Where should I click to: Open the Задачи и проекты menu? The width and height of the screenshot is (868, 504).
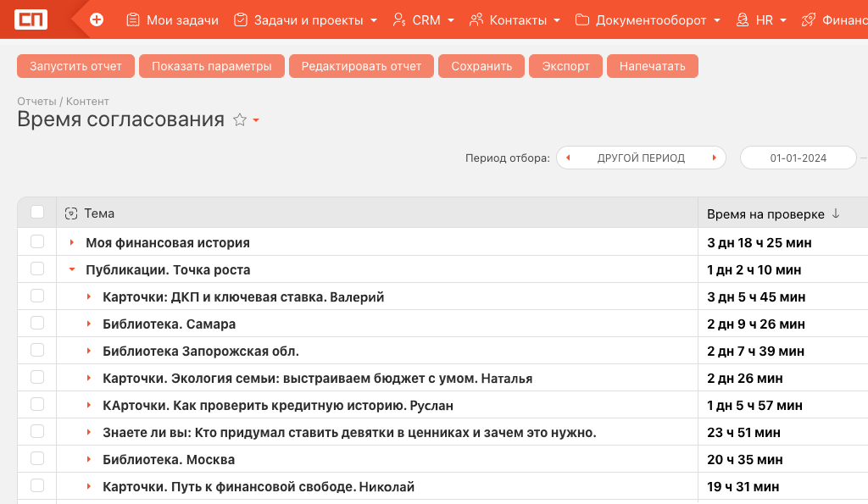[308, 20]
